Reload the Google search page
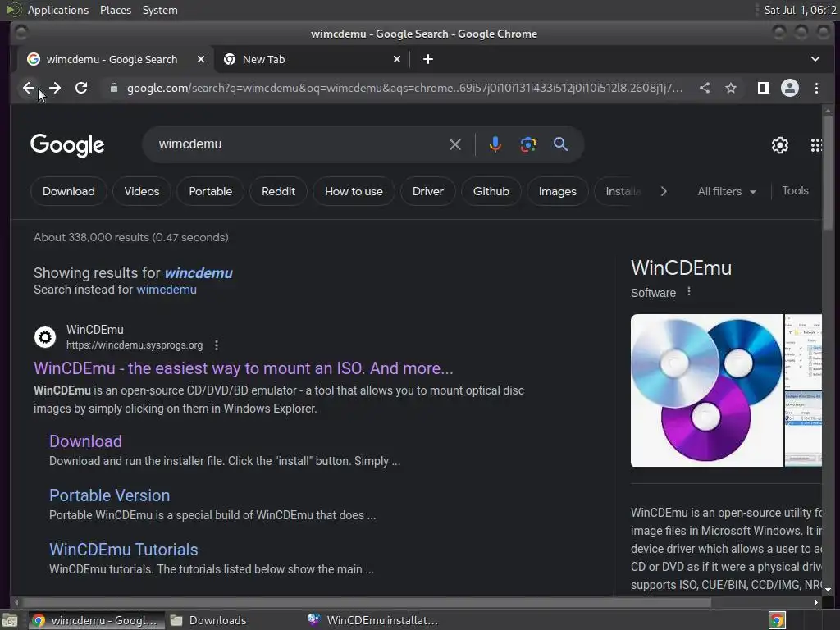Viewport: 840px width, 630px height. [81, 88]
